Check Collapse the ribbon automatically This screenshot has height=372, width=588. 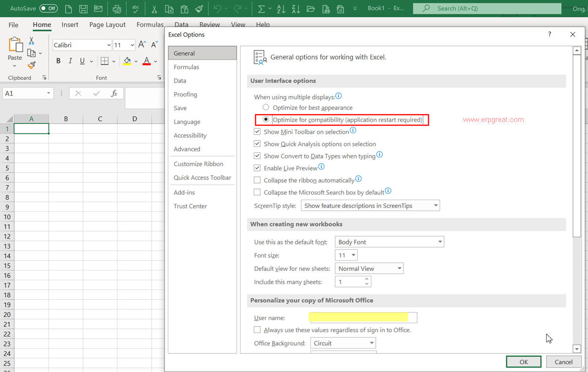click(x=257, y=180)
